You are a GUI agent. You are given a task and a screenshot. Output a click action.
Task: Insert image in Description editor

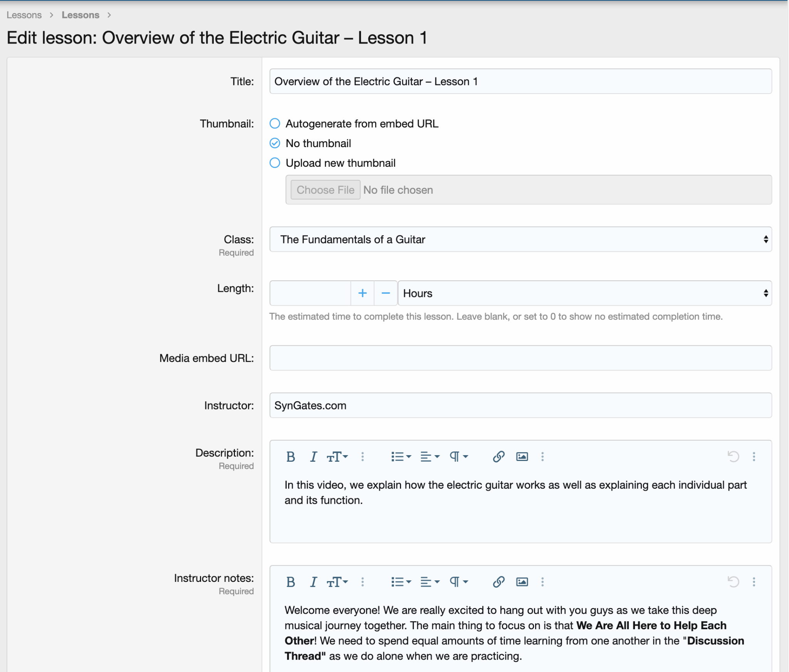[x=522, y=457]
